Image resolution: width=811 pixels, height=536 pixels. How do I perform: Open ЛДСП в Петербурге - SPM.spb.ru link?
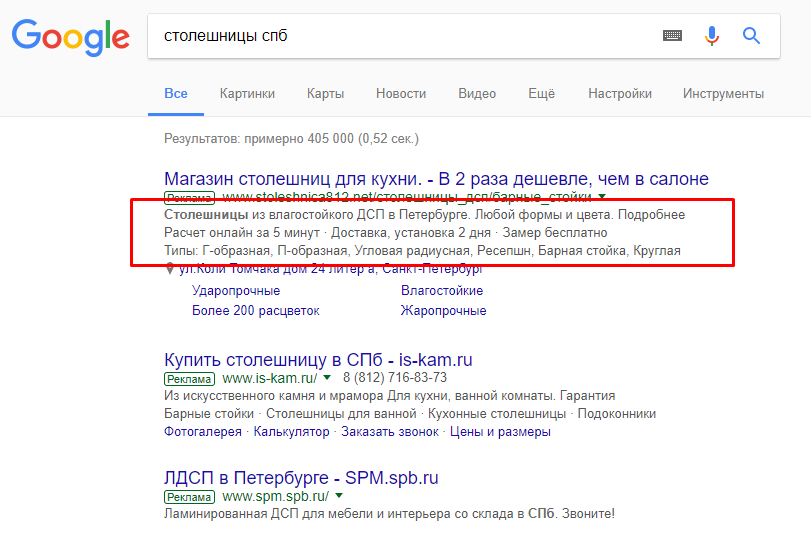pyautogui.click(x=301, y=478)
